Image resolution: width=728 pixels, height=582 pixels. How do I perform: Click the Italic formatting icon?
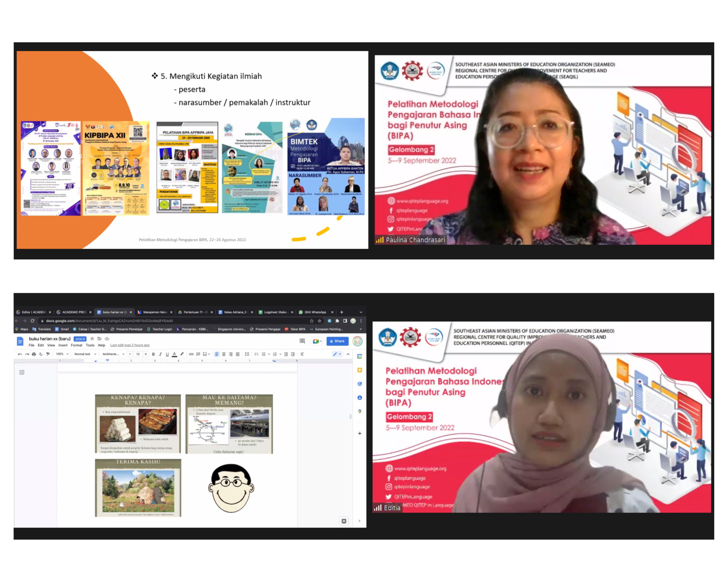point(160,354)
